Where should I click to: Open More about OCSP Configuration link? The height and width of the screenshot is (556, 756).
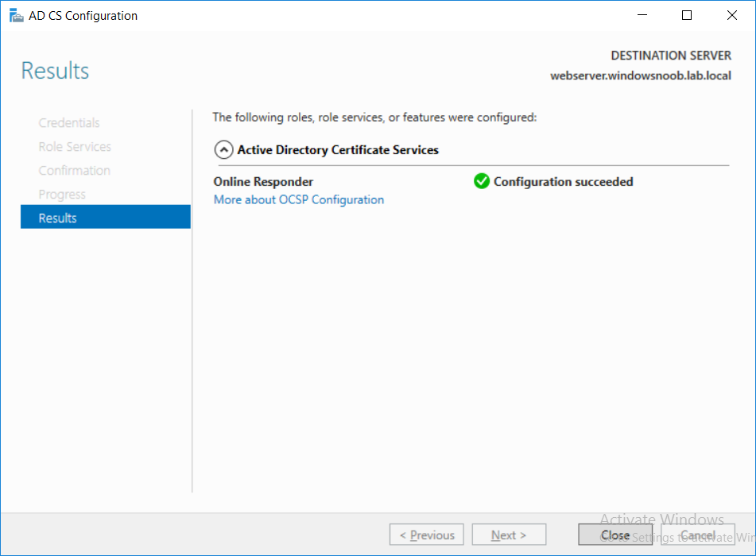pyautogui.click(x=299, y=199)
